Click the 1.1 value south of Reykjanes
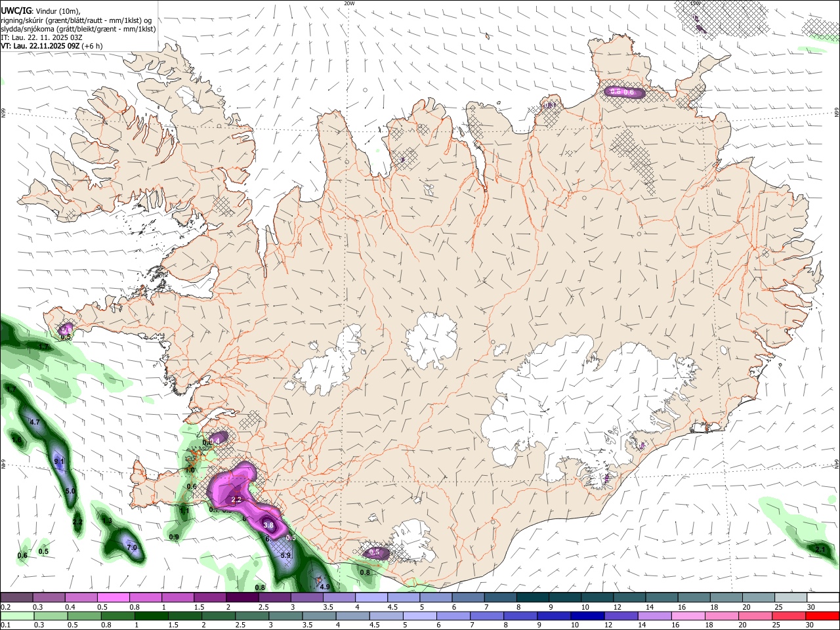840x630 pixels. (x=184, y=511)
